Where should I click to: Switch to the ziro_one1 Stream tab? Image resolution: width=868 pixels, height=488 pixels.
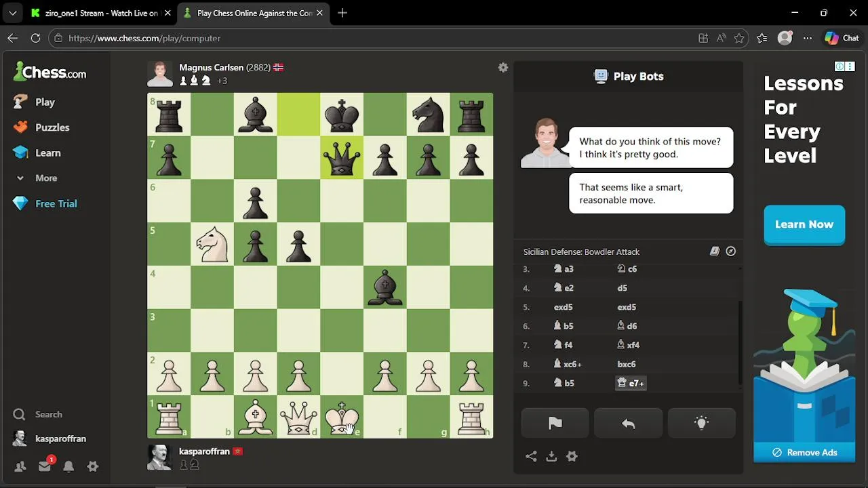tap(100, 13)
